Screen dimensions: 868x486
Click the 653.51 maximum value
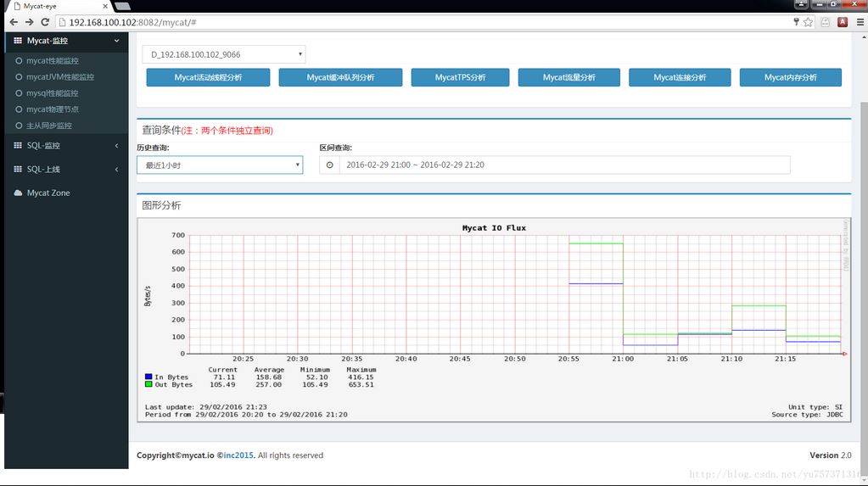pyautogui.click(x=361, y=385)
